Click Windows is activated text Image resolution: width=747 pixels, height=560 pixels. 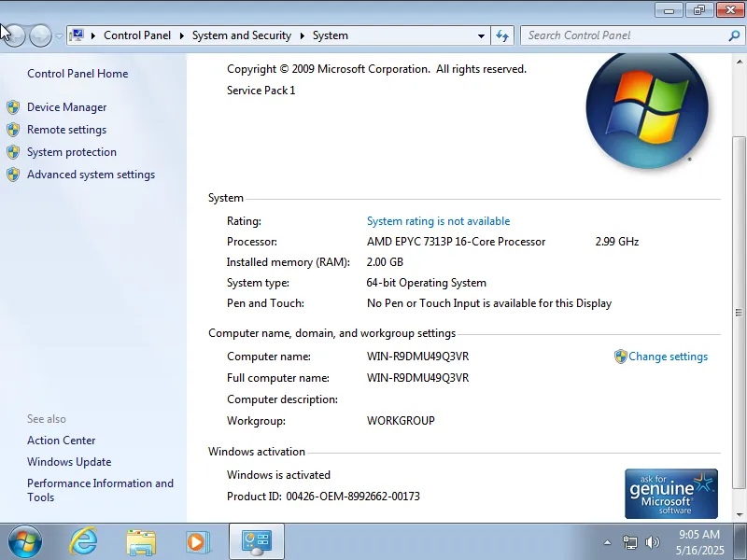pos(278,475)
